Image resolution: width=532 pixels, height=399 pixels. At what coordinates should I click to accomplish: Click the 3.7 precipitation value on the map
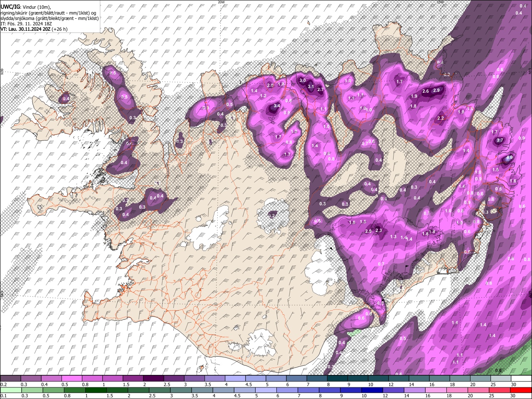500,140
